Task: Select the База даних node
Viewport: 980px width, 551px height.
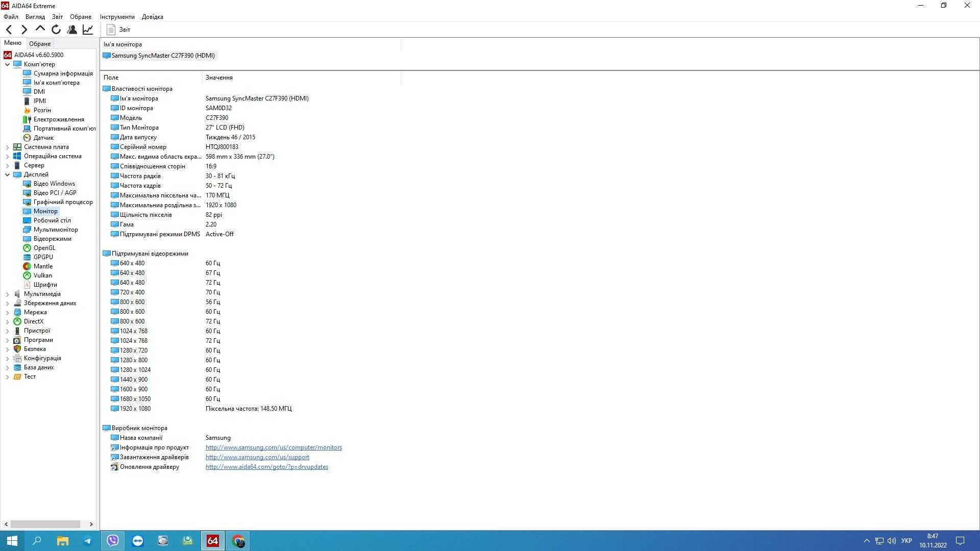Action: tap(39, 367)
